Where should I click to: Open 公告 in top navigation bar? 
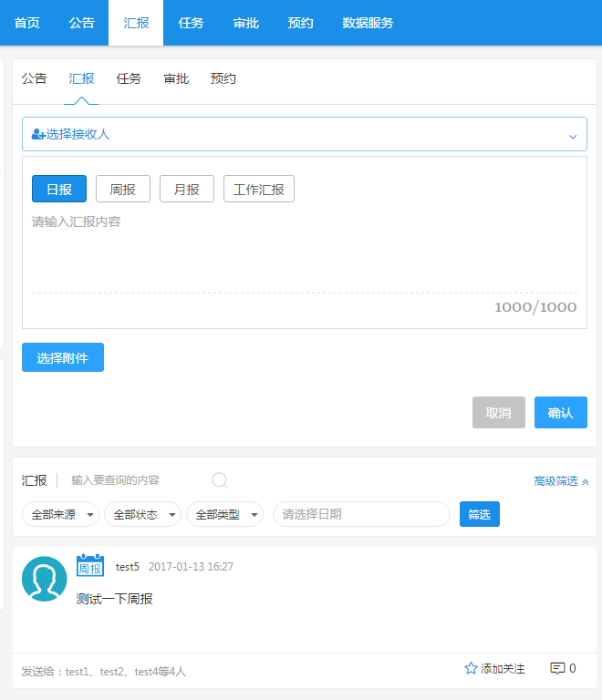82,23
